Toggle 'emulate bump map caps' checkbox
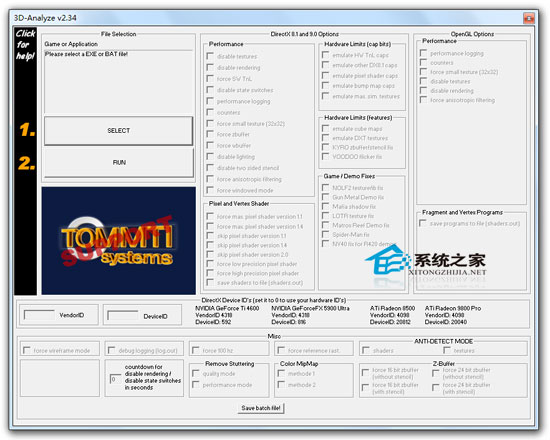The width and height of the screenshot is (550, 440). click(x=326, y=86)
